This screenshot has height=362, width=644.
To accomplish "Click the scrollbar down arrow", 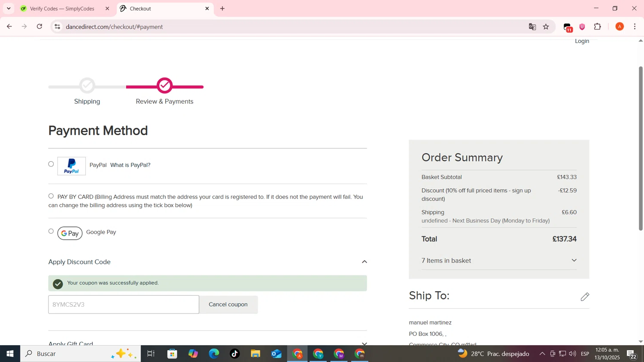I will pos(641,342).
